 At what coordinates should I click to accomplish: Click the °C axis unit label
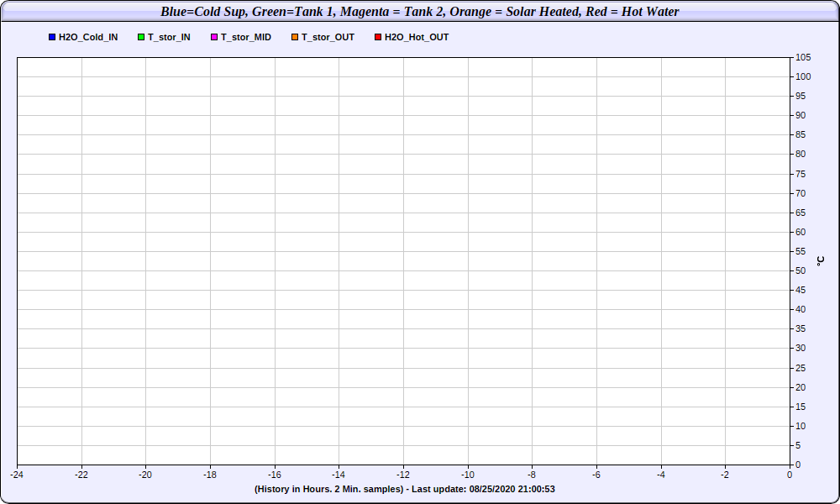coord(821,261)
